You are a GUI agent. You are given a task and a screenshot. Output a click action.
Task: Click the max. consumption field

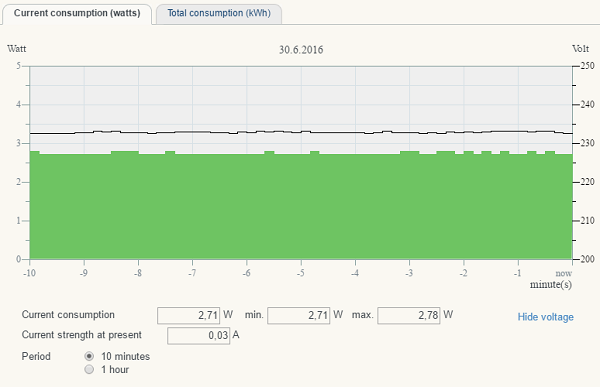coord(409,315)
